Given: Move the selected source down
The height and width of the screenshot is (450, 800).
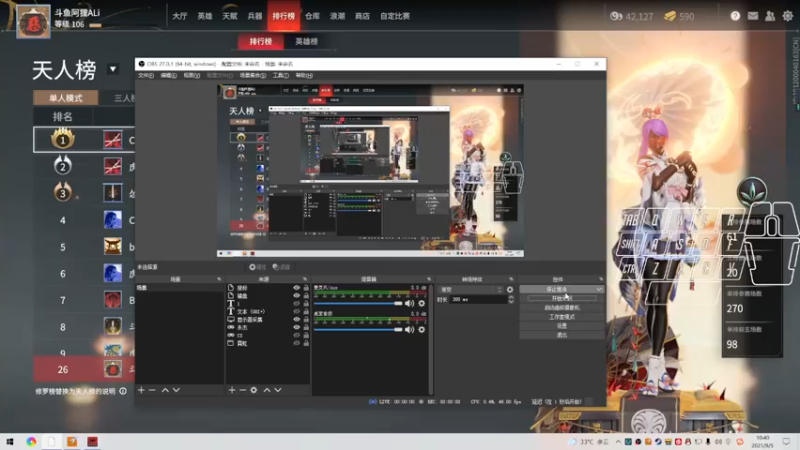Looking at the screenshot, I should pos(278,390).
